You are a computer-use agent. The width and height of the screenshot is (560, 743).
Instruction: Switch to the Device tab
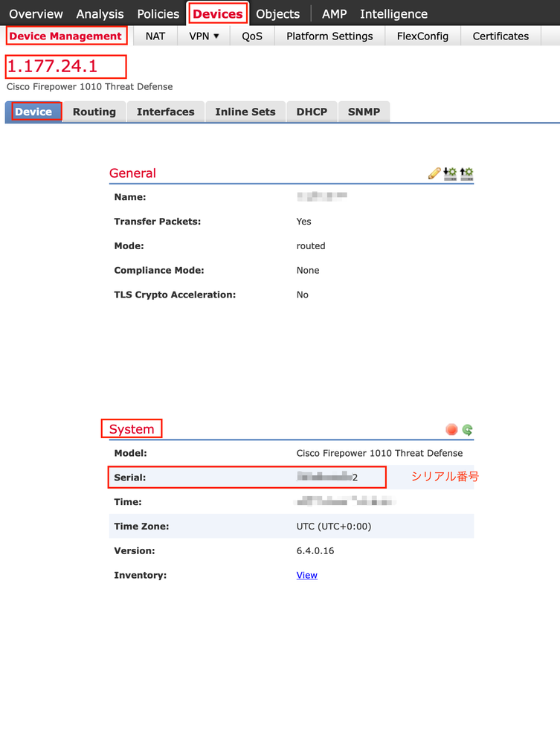click(x=33, y=112)
